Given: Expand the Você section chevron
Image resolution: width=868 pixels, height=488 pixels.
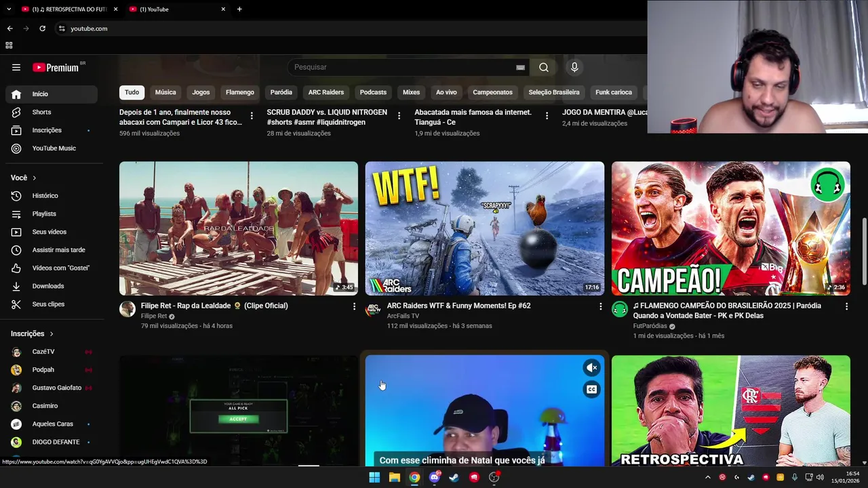Looking at the screenshot, I should point(34,178).
